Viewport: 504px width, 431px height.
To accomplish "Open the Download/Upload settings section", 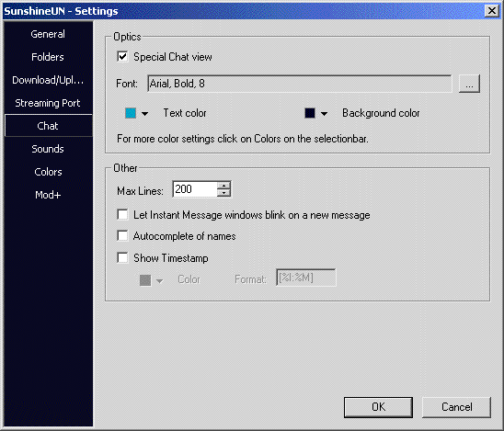I will (48, 80).
